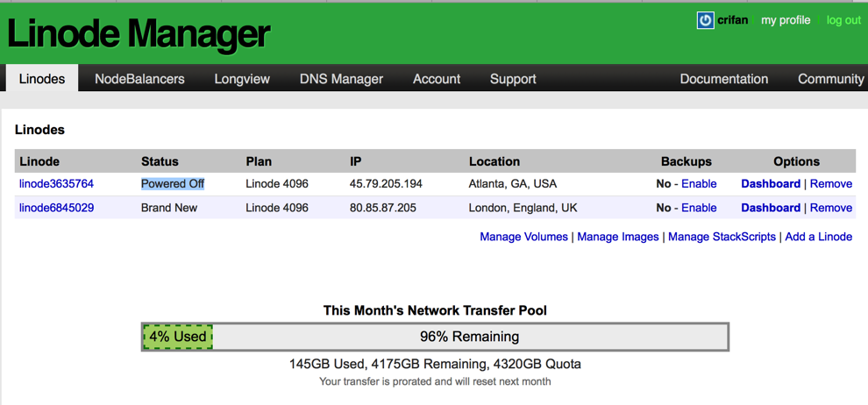The image size is (868, 405).
Task: Click the highlighted Powered Off status
Action: coord(173,184)
